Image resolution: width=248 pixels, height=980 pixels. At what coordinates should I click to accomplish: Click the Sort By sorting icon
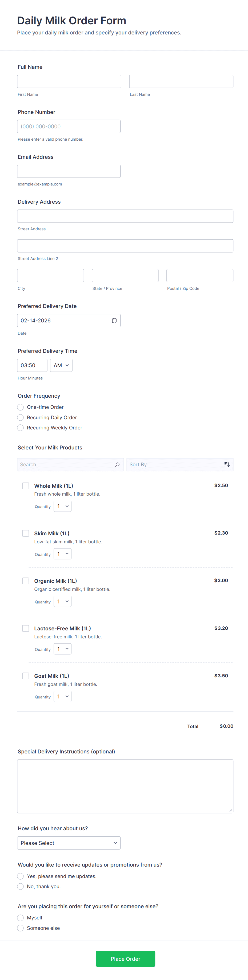point(227,464)
